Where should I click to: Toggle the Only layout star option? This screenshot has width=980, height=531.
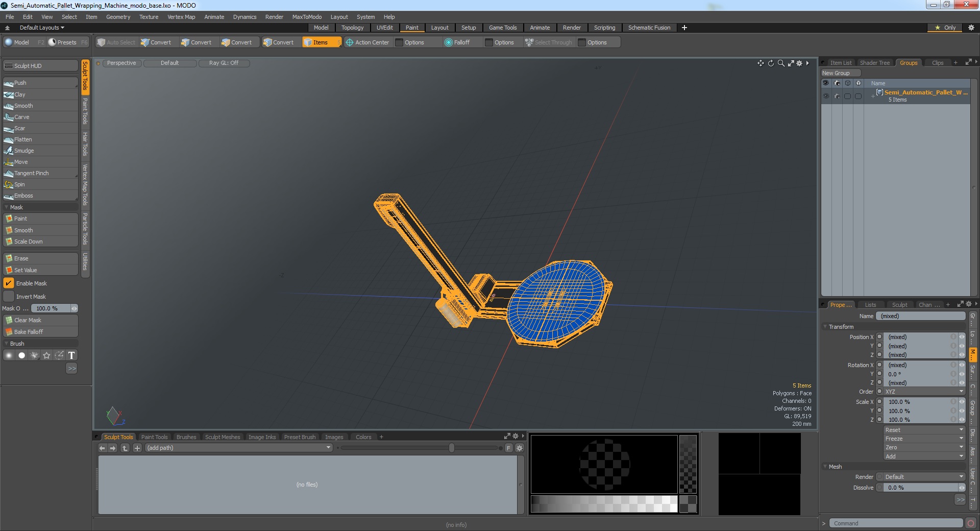tap(945, 28)
